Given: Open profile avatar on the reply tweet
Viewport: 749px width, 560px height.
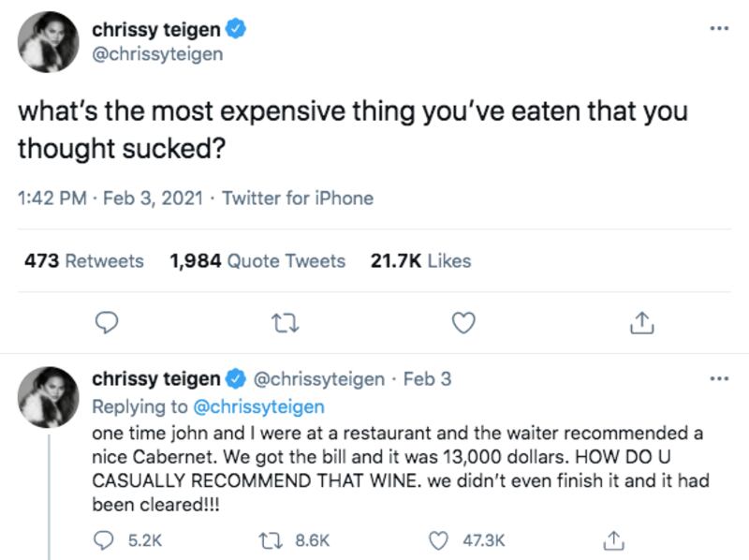Looking at the screenshot, I should coord(47,393).
